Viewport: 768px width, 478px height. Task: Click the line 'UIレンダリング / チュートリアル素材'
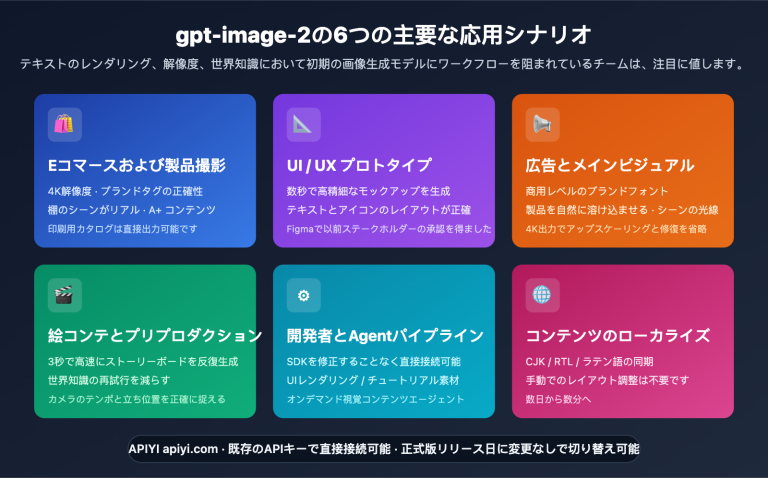373,381
